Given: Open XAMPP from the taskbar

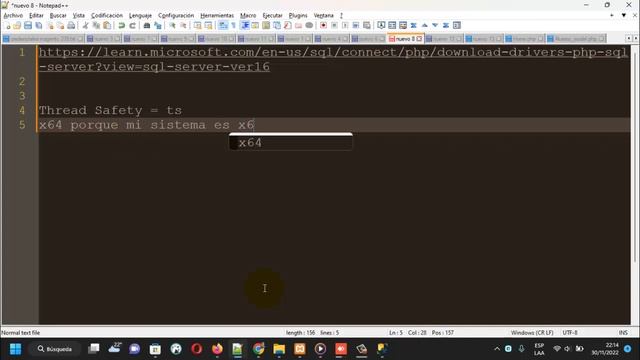Looking at the screenshot, I should coord(300,349).
